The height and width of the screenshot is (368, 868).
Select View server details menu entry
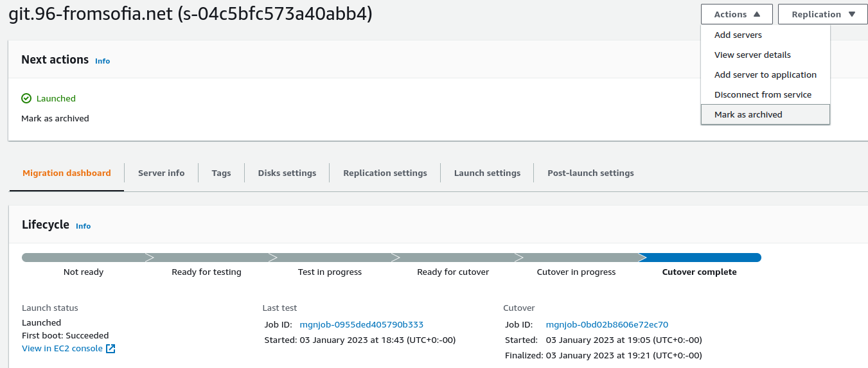752,55
